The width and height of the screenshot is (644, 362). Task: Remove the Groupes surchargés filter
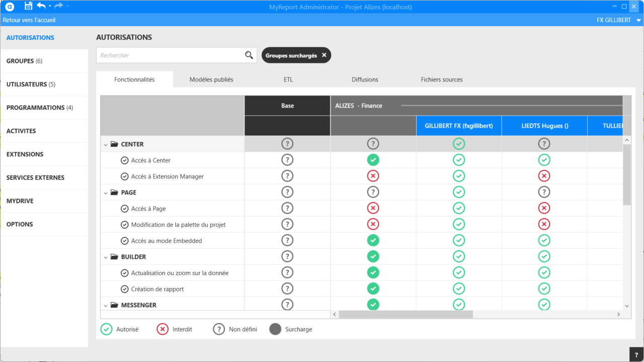coord(324,55)
